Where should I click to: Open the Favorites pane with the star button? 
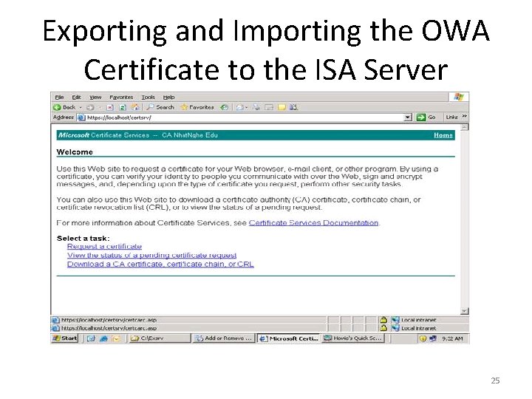[x=197, y=107]
